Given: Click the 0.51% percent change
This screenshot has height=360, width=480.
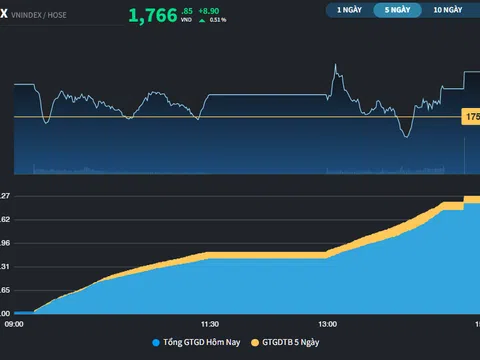Looking at the screenshot, I should 218,20.
